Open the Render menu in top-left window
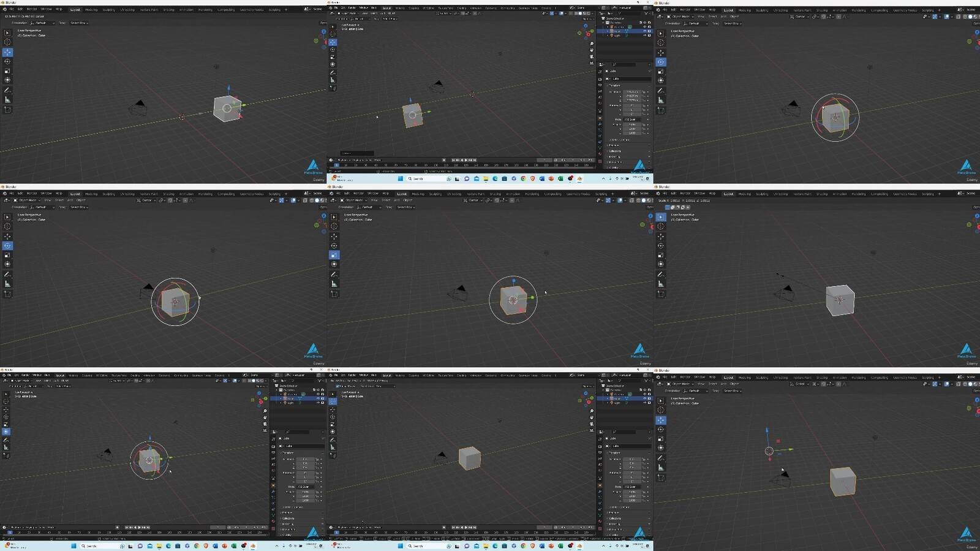This screenshot has height=551, width=980. pos(32,9)
